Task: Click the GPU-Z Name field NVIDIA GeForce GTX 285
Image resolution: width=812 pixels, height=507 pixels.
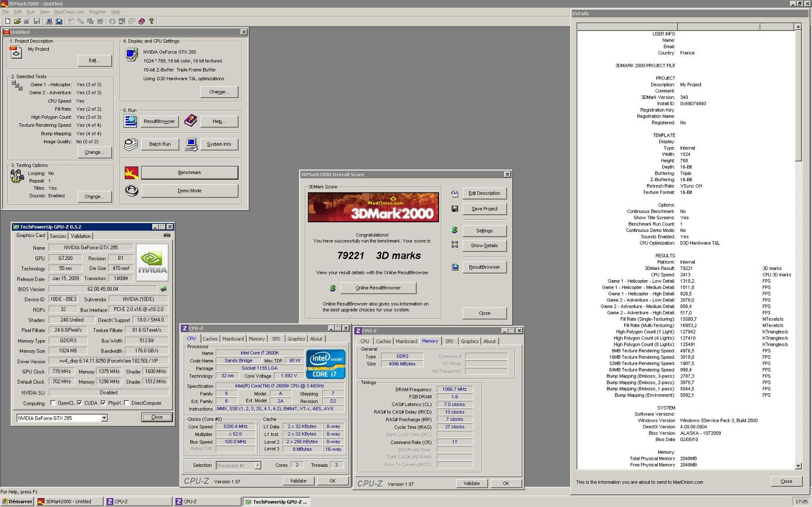Action: [x=91, y=248]
